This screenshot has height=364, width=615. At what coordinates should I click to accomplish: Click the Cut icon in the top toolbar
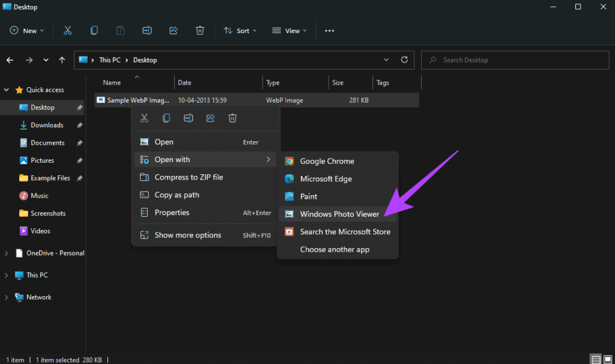67,31
